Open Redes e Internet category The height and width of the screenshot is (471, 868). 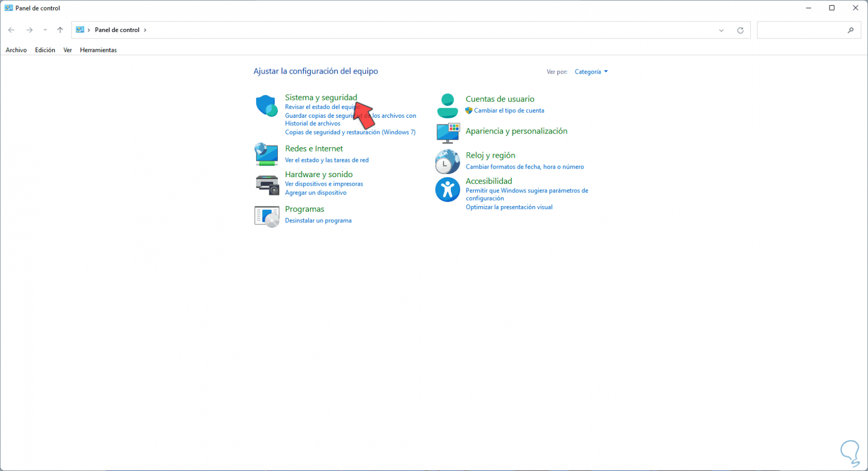click(314, 149)
